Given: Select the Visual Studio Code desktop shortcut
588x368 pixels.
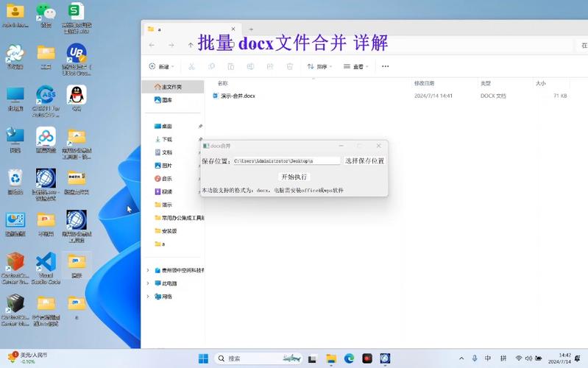Looking at the screenshot, I should [46, 268].
